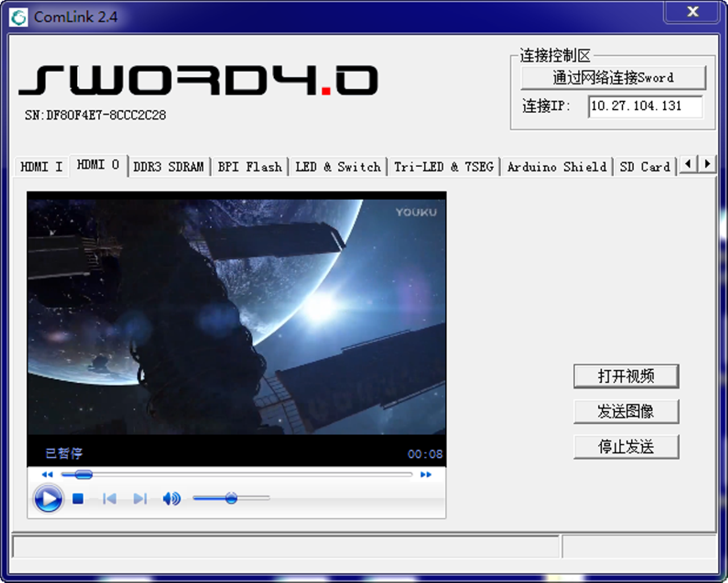728x583 pixels.
Task: Show more tabs with the right arrow
Action: tap(707, 164)
